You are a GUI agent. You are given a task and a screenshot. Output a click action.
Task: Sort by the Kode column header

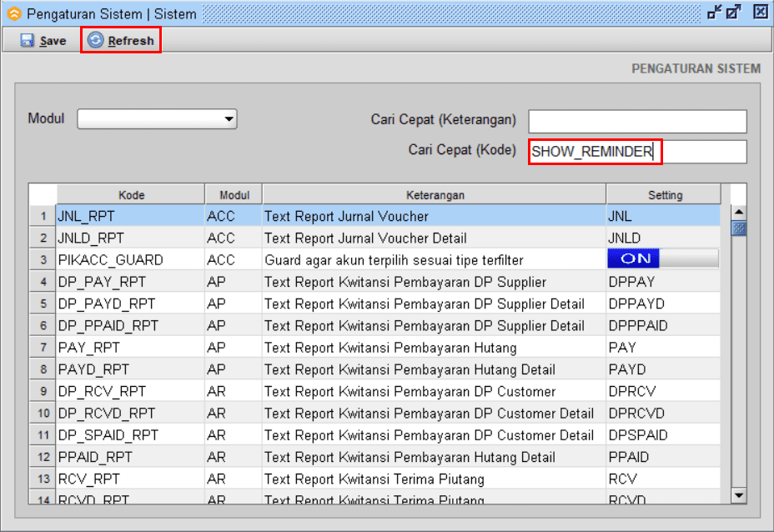point(131,194)
